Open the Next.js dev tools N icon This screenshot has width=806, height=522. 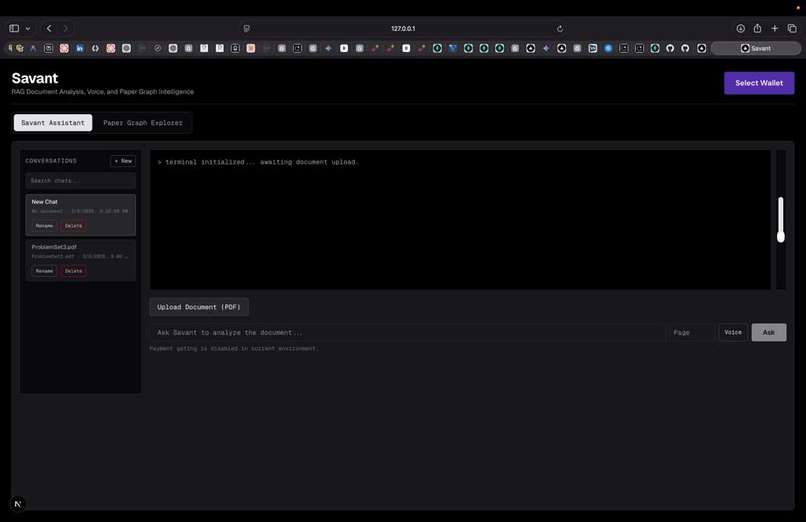tap(17, 504)
